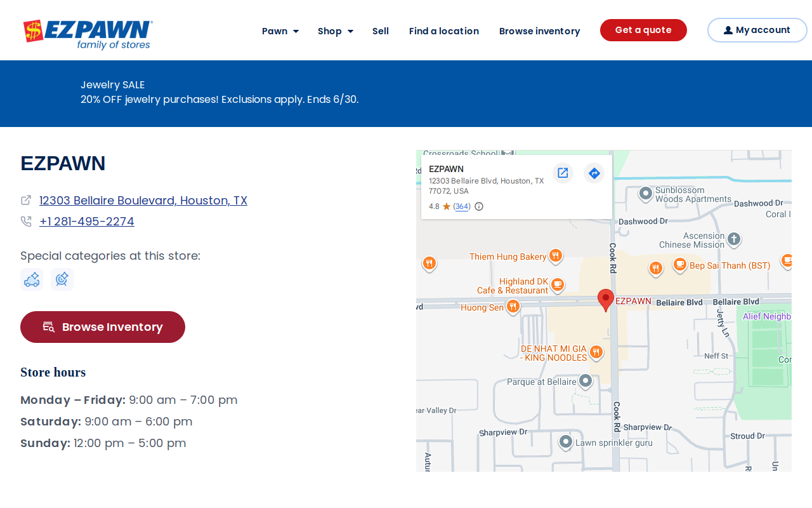Click the rating info icon beside 364
This screenshot has height=508, width=812.
(x=479, y=206)
